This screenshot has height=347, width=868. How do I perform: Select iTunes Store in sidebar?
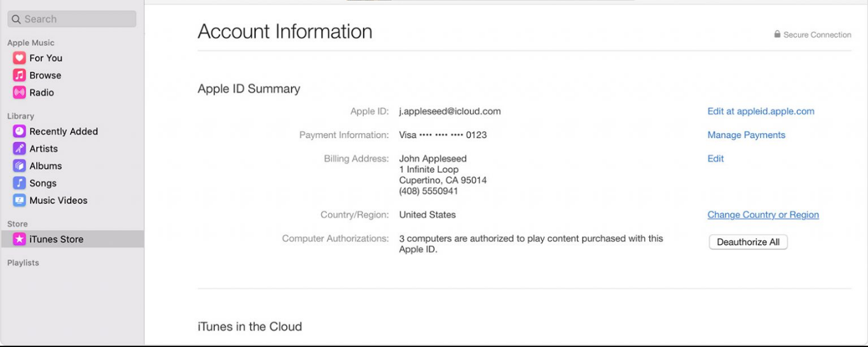[x=72, y=239]
